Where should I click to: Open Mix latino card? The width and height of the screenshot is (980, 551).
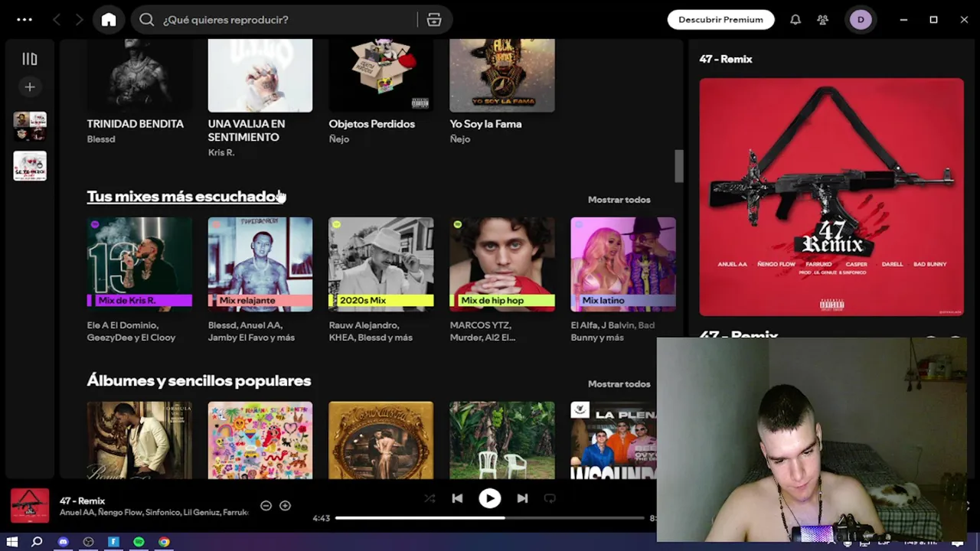click(622, 280)
